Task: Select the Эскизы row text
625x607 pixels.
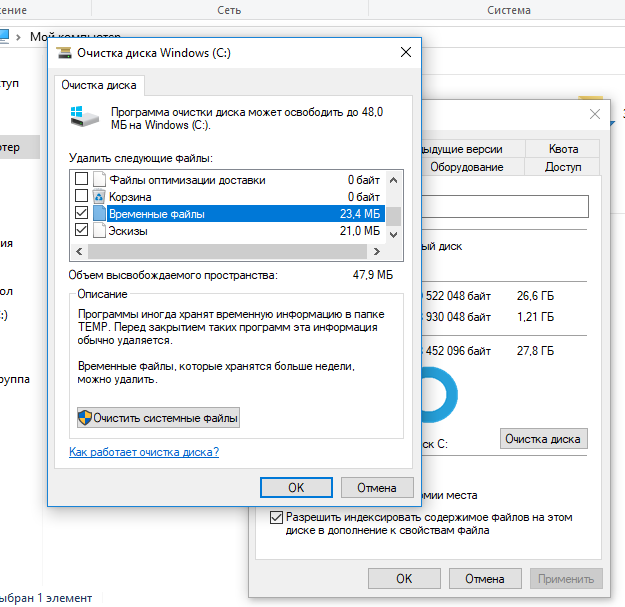Action: [128, 231]
